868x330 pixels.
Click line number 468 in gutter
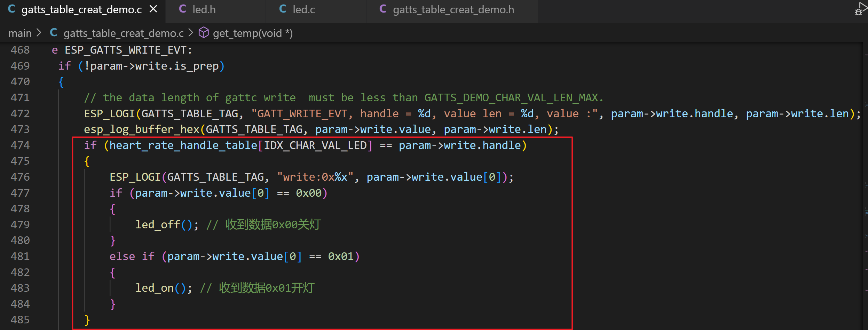coord(20,50)
